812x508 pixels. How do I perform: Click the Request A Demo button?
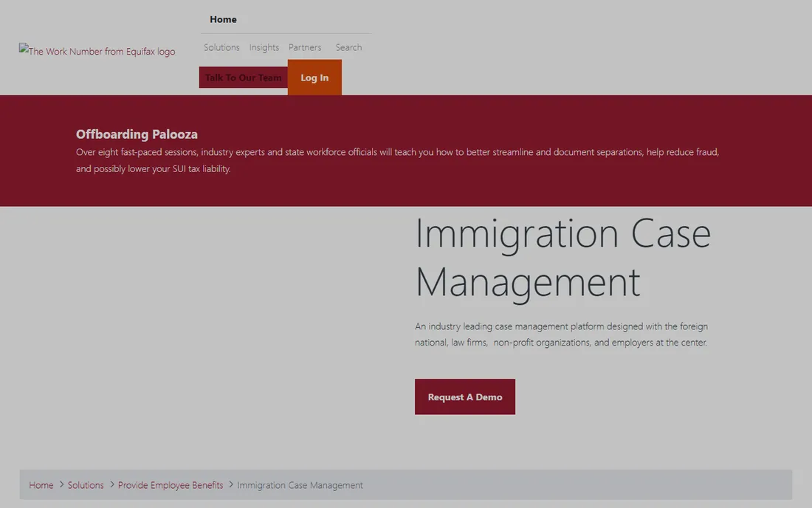point(465,397)
